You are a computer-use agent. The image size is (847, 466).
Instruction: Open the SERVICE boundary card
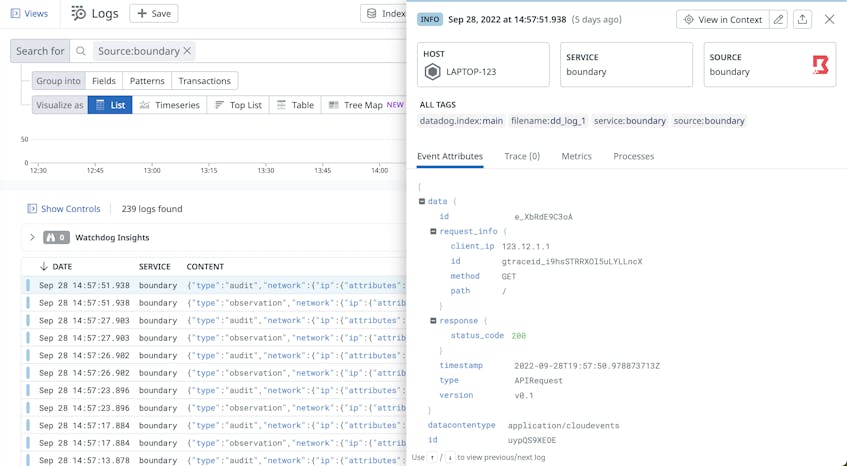(x=627, y=65)
